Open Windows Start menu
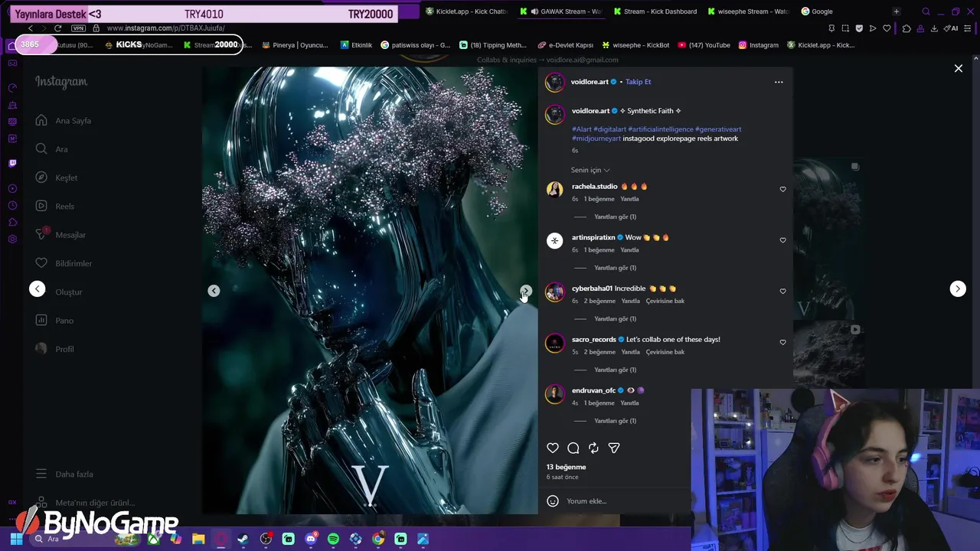Screen dimensions: 980x551 point(16,539)
